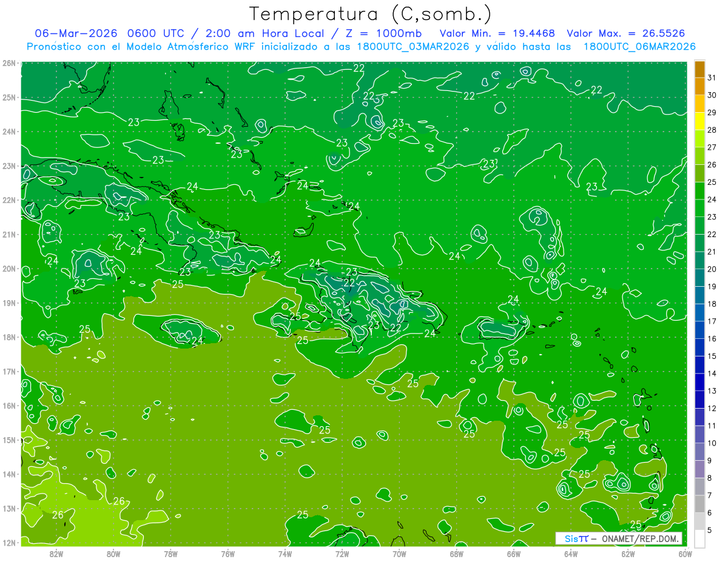Click 'Valor Min. = 19.4468' value
This screenshot has width=728, height=562.
pyautogui.click(x=497, y=33)
